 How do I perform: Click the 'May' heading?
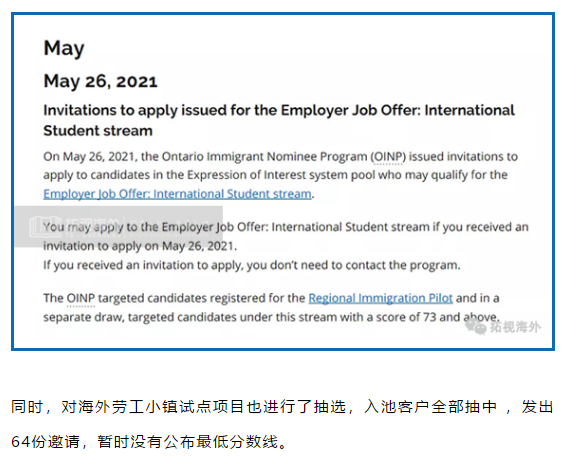(x=64, y=48)
